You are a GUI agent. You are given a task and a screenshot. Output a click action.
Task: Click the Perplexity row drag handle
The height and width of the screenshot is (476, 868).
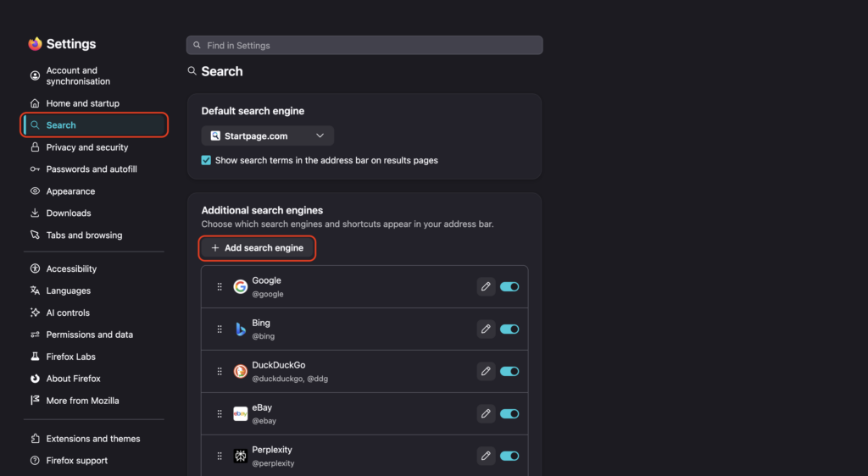point(220,456)
